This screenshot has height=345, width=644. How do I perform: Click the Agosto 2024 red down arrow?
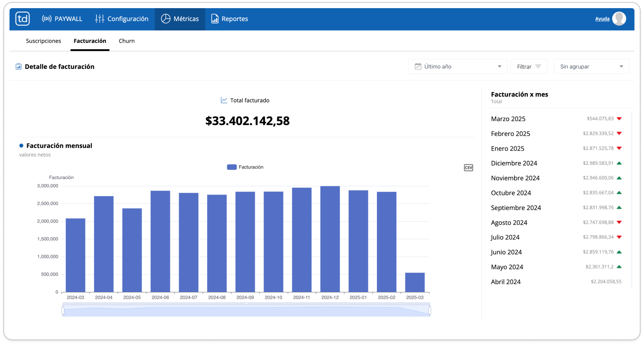point(619,222)
